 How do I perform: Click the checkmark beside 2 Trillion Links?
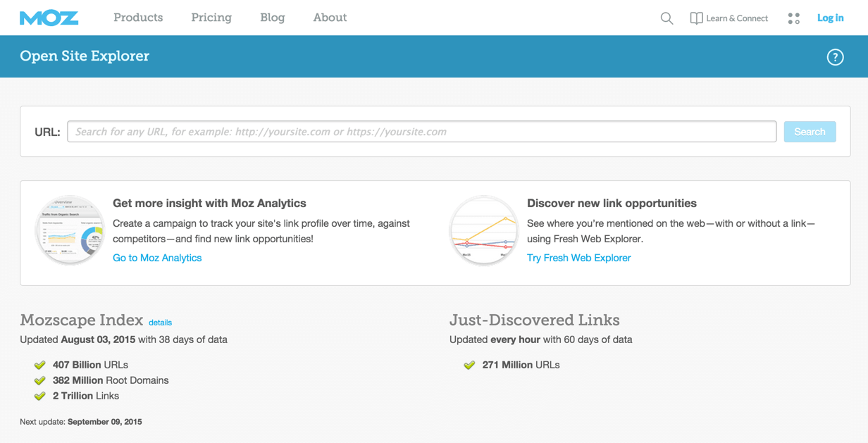pos(40,396)
